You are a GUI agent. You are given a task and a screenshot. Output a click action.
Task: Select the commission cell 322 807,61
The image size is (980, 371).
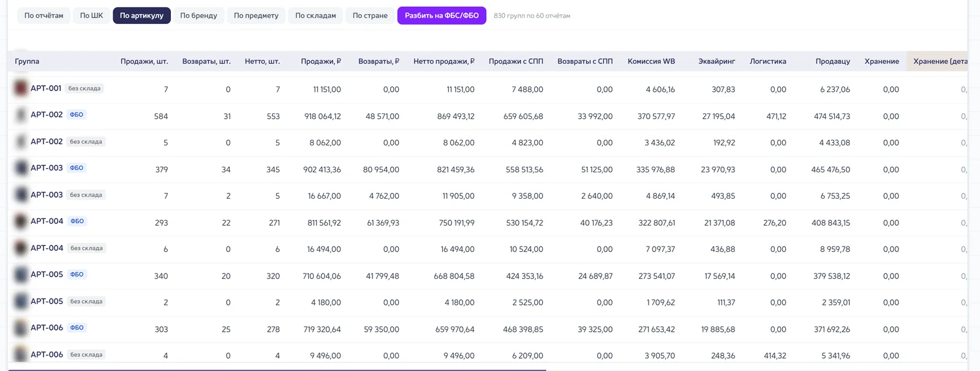(x=657, y=223)
